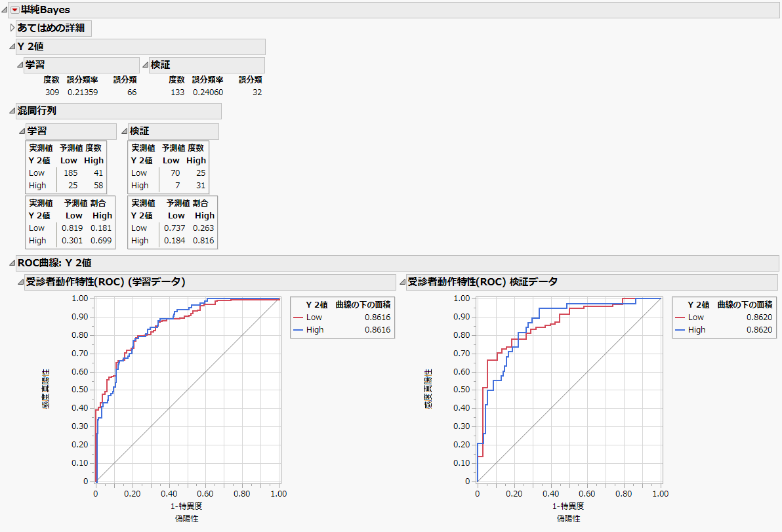Collapse the 受診者動作特性(ROC) (学習データ) panel
This screenshot has height=532, width=782.
click(20, 282)
